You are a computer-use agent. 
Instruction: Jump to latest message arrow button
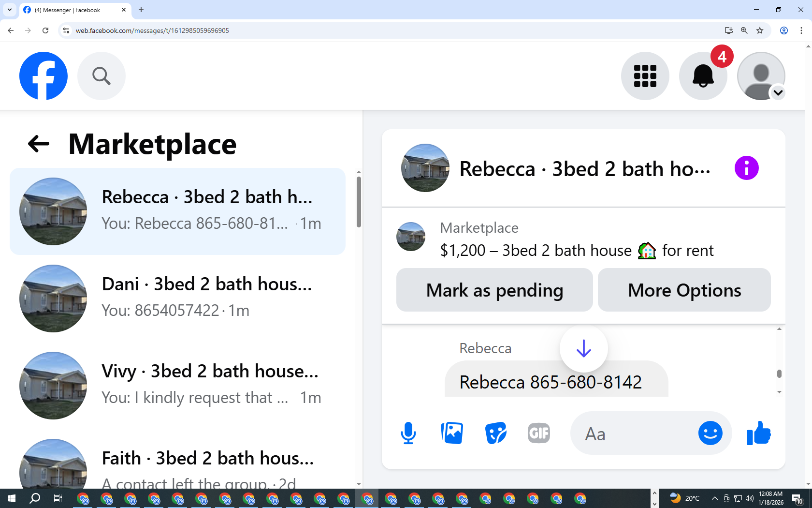(x=584, y=348)
